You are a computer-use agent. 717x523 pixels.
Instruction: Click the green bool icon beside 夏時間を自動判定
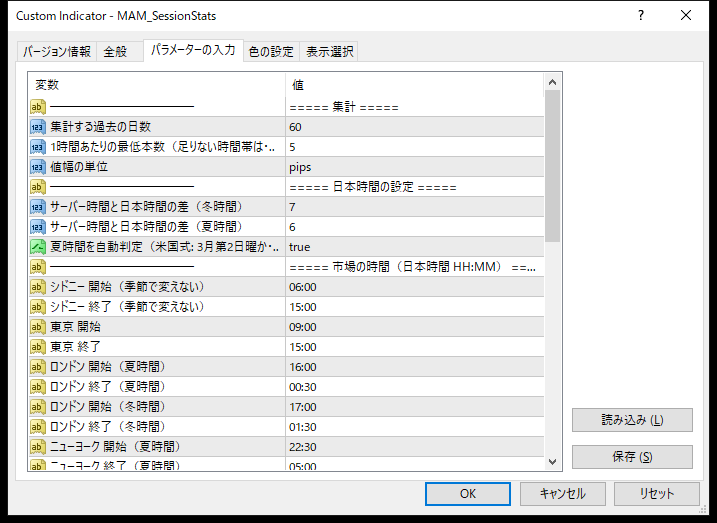38,247
